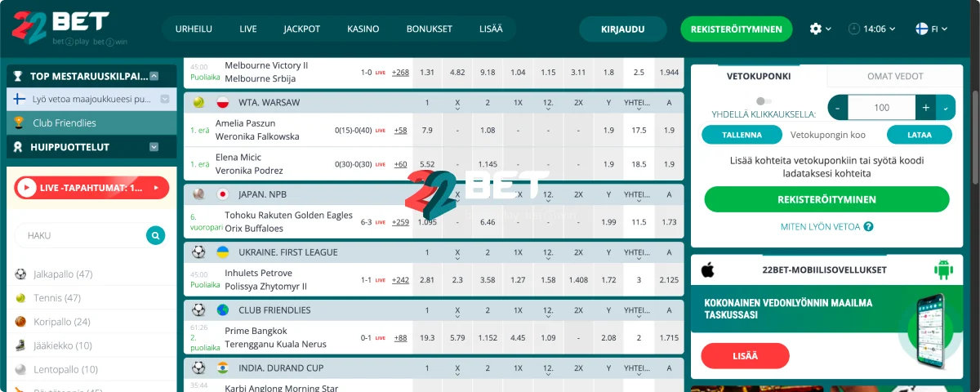Expand the Huippuottelut section
This screenshot has width=980, height=392.
pos(154,147)
